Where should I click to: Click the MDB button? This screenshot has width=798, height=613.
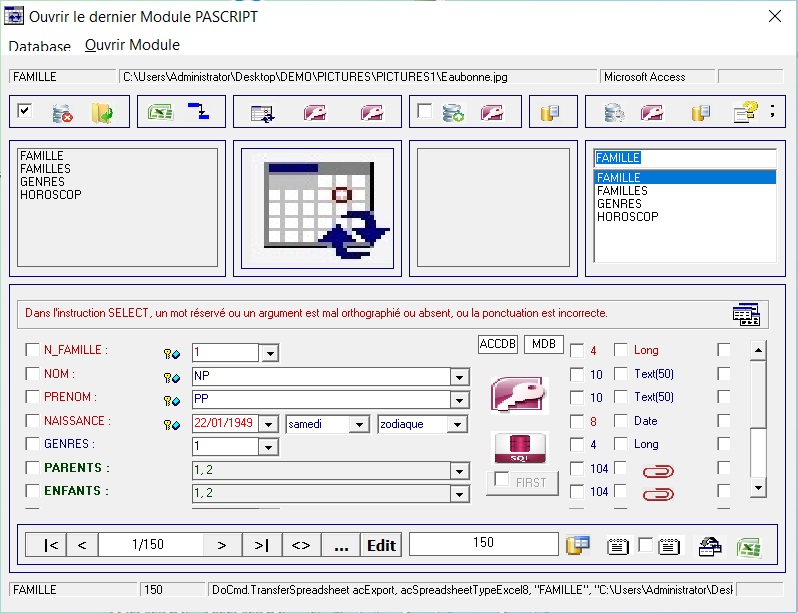tap(544, 344)
